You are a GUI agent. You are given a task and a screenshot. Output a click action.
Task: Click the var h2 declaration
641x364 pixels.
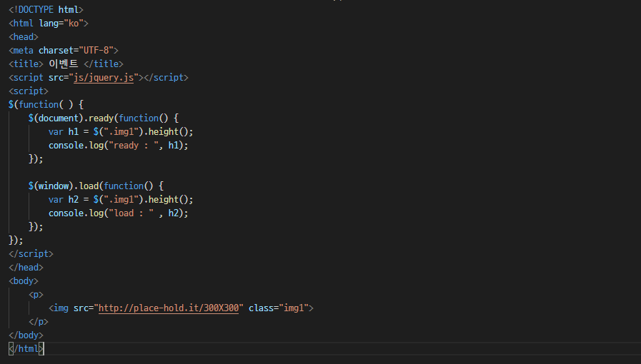(121, 200)
